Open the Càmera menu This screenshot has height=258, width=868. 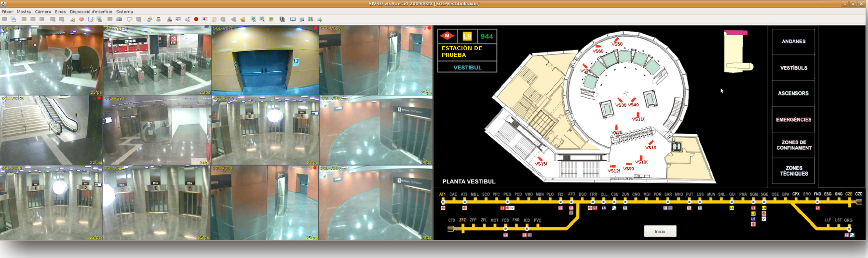(x=43, y=12)
